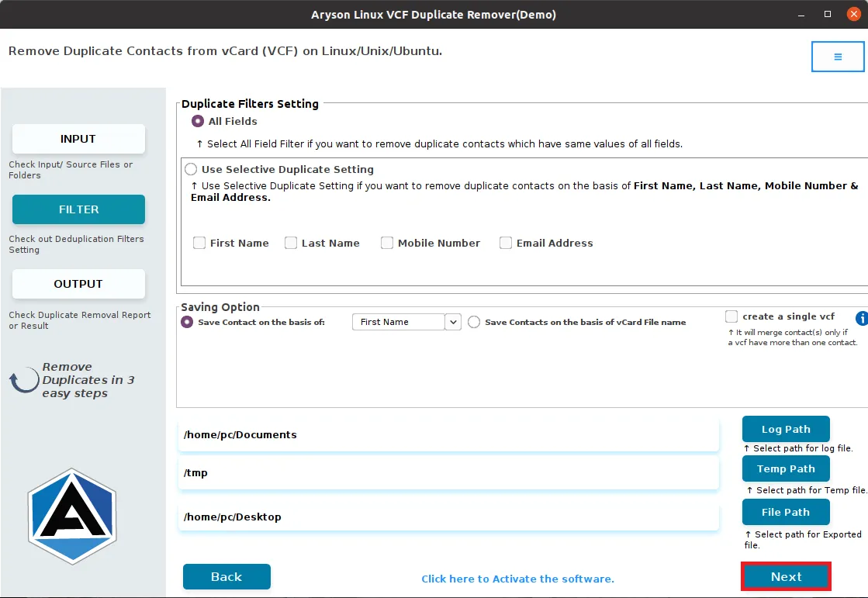Check the Email Address filter box
The height and width of the screenshot is (598, 868).
(x=506, y=243)
